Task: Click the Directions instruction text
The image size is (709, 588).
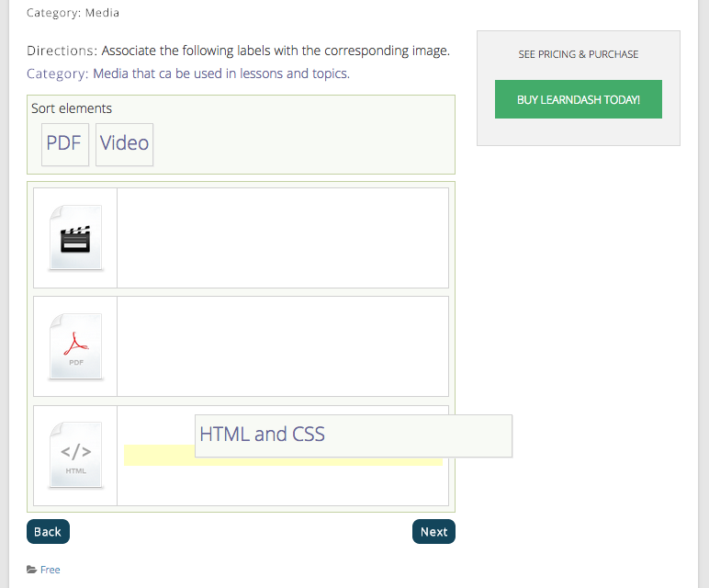Action: [x=238, y=51]
